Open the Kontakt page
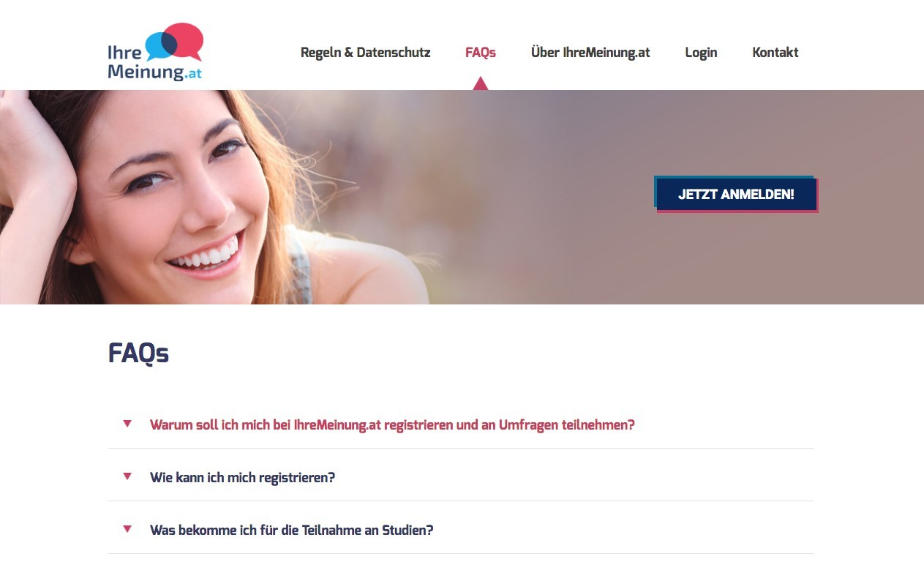924x573 pixels. coord(775,53)
